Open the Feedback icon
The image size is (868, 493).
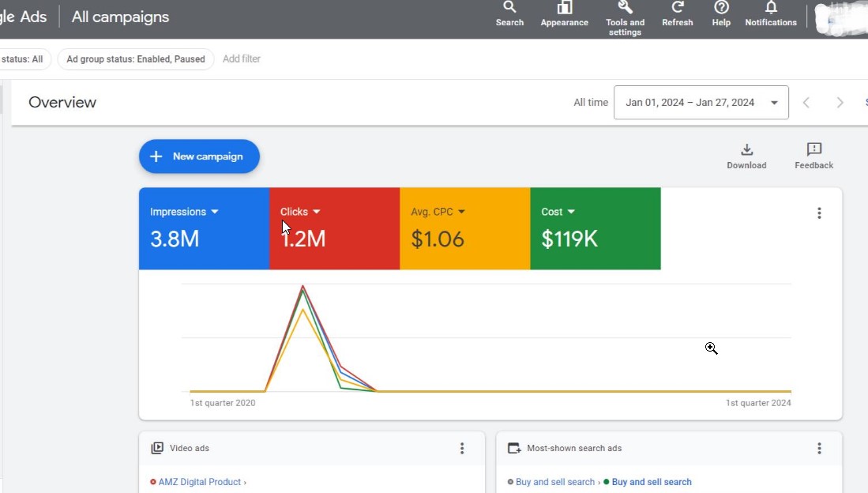814,149
